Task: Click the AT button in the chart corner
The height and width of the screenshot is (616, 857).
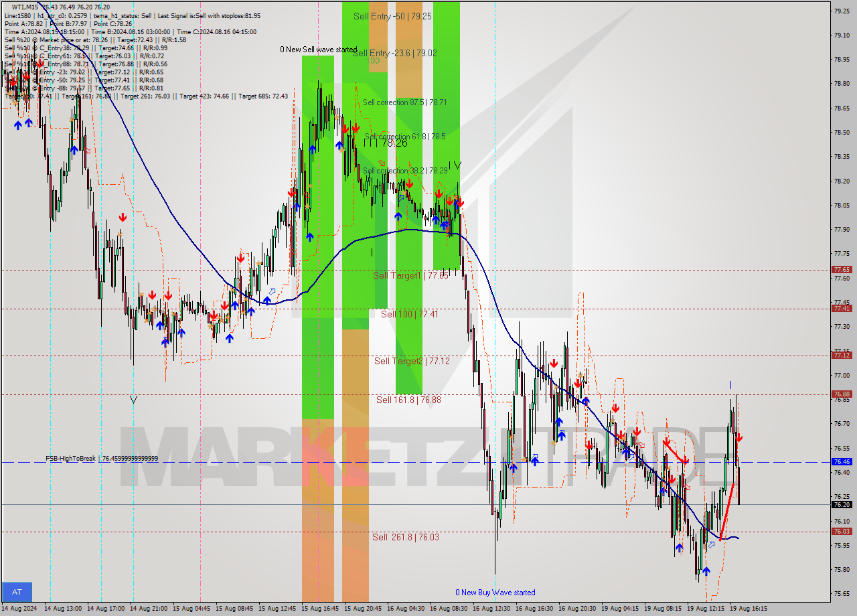Action: tap(17, 592)
